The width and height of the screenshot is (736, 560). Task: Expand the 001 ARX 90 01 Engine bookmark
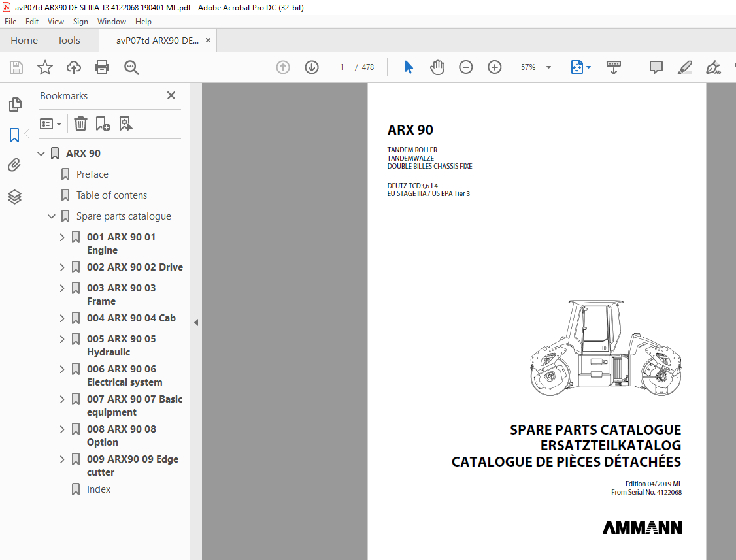click(x=62, y=237)
